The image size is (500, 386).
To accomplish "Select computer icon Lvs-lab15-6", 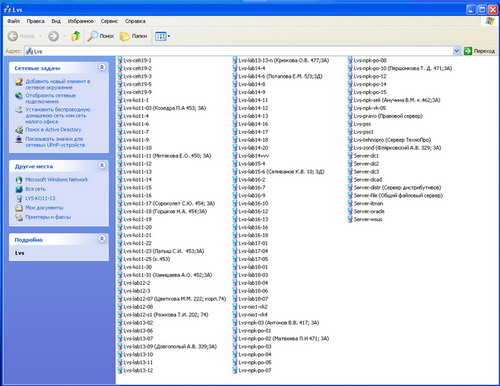I will click(x=235, y=171).
